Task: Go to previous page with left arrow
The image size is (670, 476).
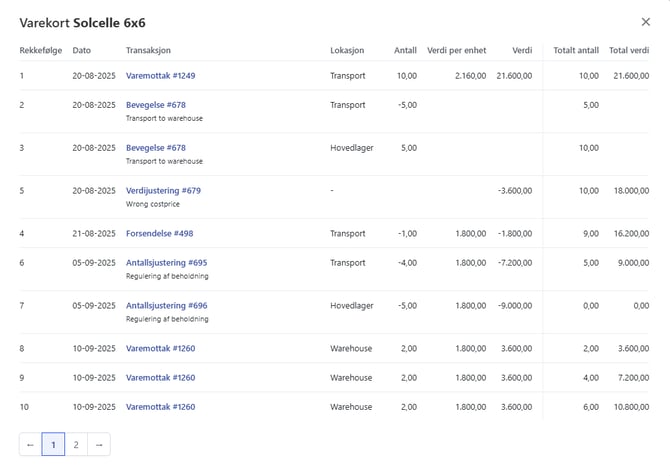Action: coord(30,444)
